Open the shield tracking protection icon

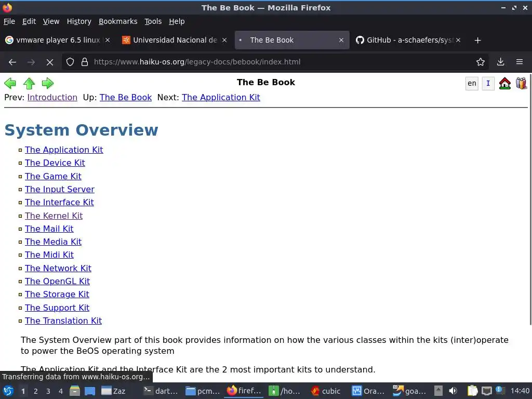pyautogui.click(x=70, y=62)
